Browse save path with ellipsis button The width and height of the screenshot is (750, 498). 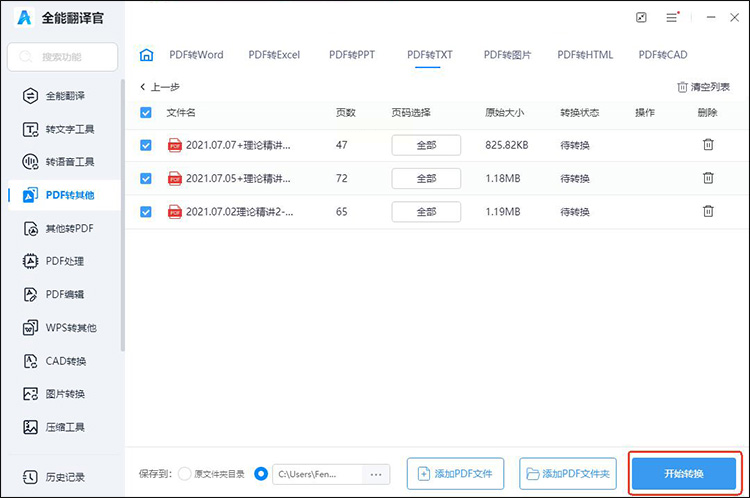(376, 475)
